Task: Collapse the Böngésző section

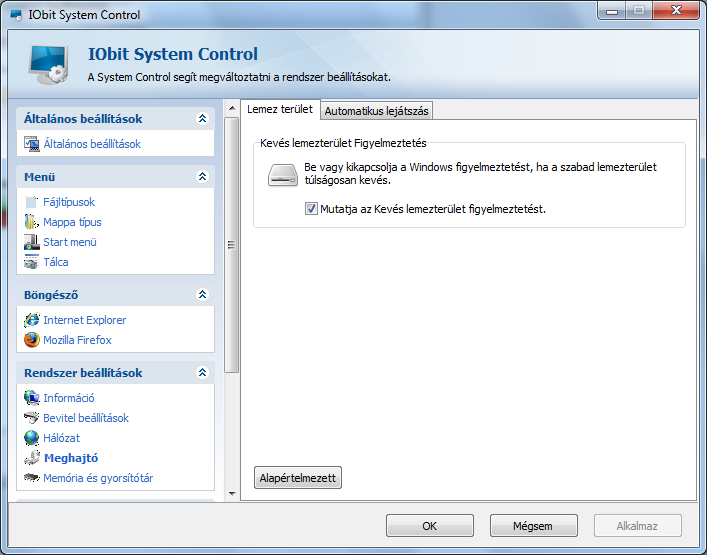Action: tap(202, 295)
